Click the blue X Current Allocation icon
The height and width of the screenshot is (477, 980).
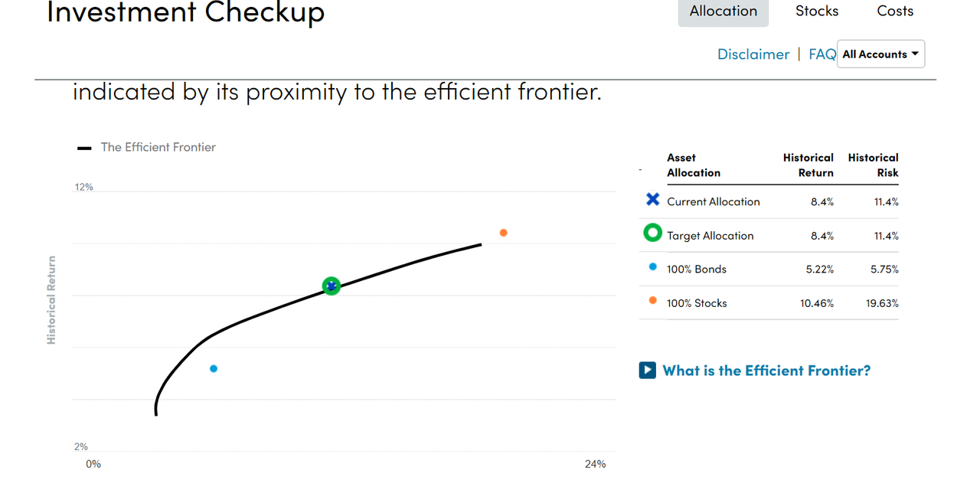tap(652, 200)
